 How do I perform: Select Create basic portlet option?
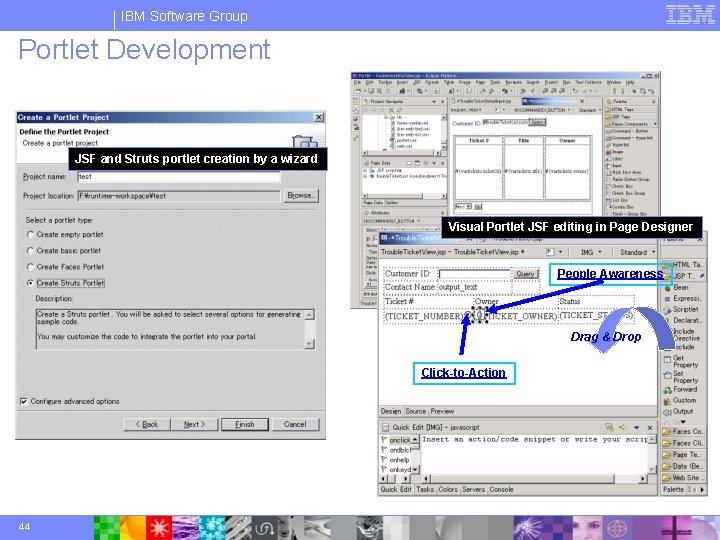click(64, 251)
